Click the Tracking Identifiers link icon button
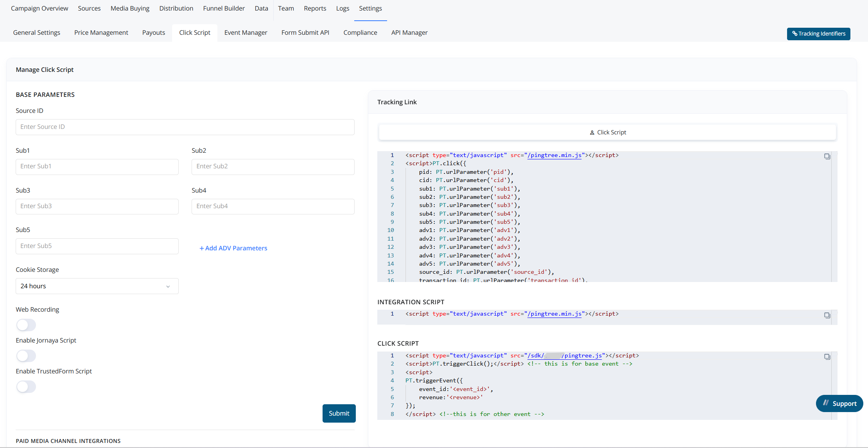 tap(795, 34)
